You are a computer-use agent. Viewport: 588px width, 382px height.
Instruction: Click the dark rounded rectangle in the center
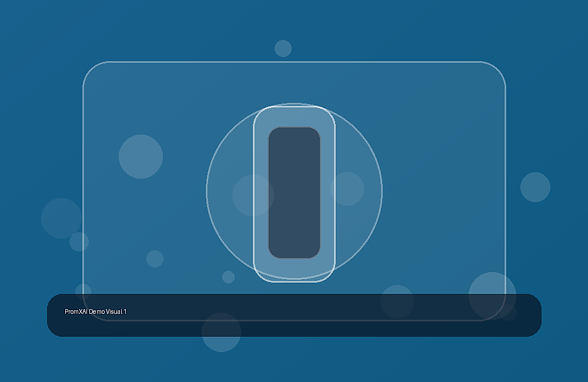pyautogui.click(x=294, y=193)
